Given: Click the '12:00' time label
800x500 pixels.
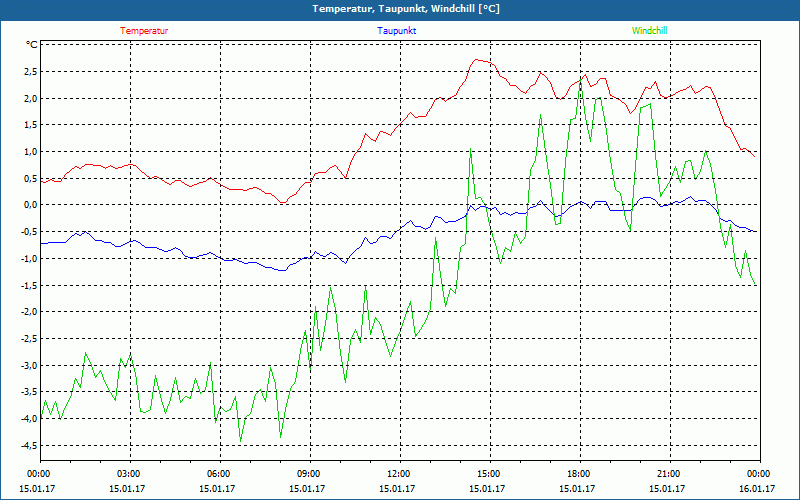Looking at the screenshot, I should [401, 474].
